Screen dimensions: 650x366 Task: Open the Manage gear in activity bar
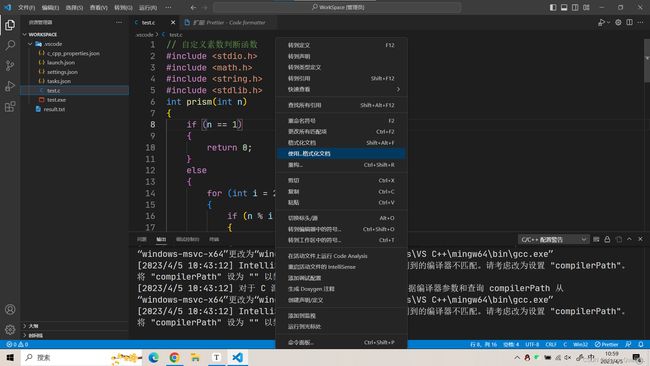point(10,330)
